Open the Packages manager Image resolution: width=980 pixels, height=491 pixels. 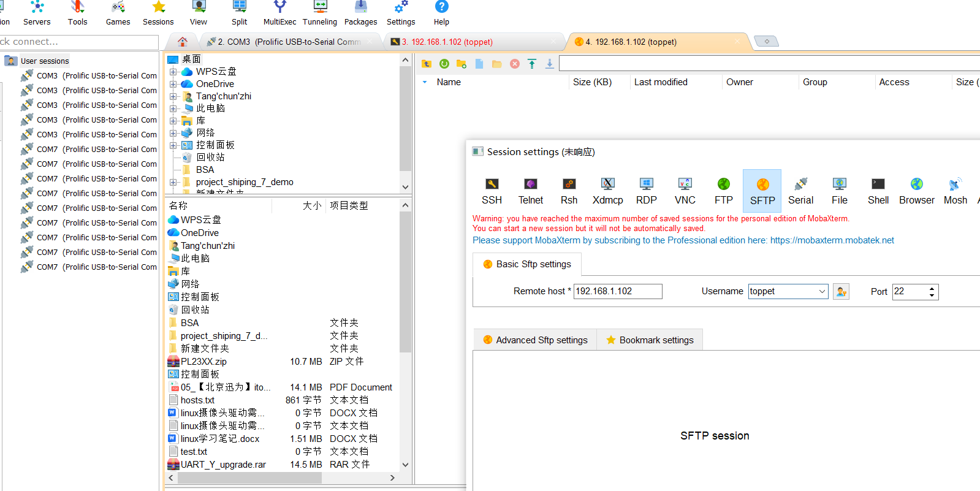pyautogui.click(x=360, y=13)
